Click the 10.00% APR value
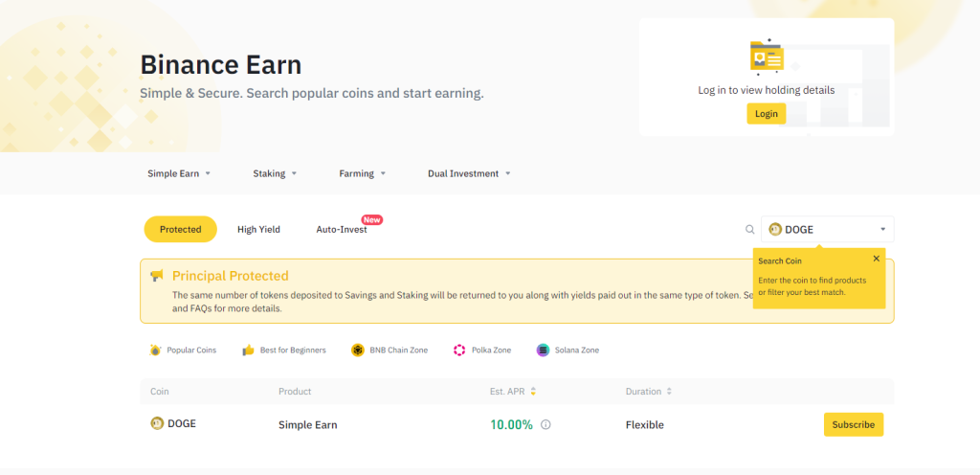The width and height of the screenshot is (980, 475). pyautogui.click(x=511, y=425)
